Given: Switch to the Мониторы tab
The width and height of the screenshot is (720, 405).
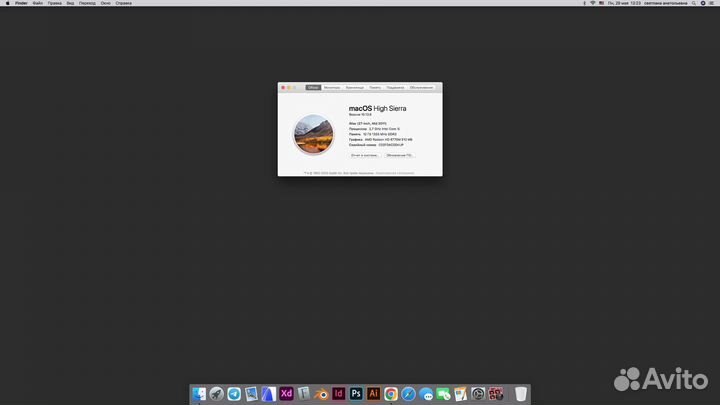Looking at the screenshot, I should 332,87.
